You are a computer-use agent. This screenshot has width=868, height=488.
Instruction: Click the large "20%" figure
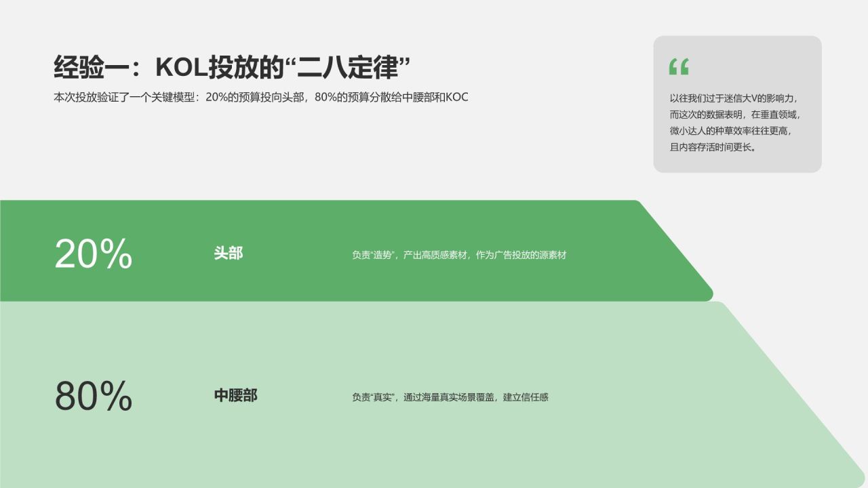[x=94, y=254]
